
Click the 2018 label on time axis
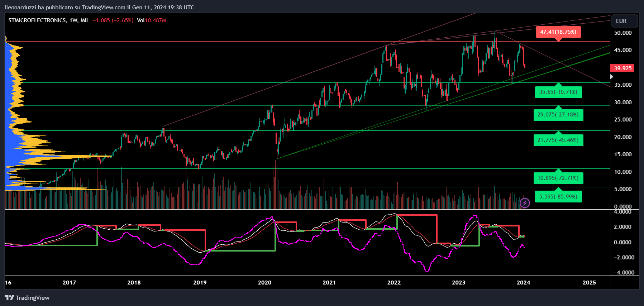(x=134, y=282)
